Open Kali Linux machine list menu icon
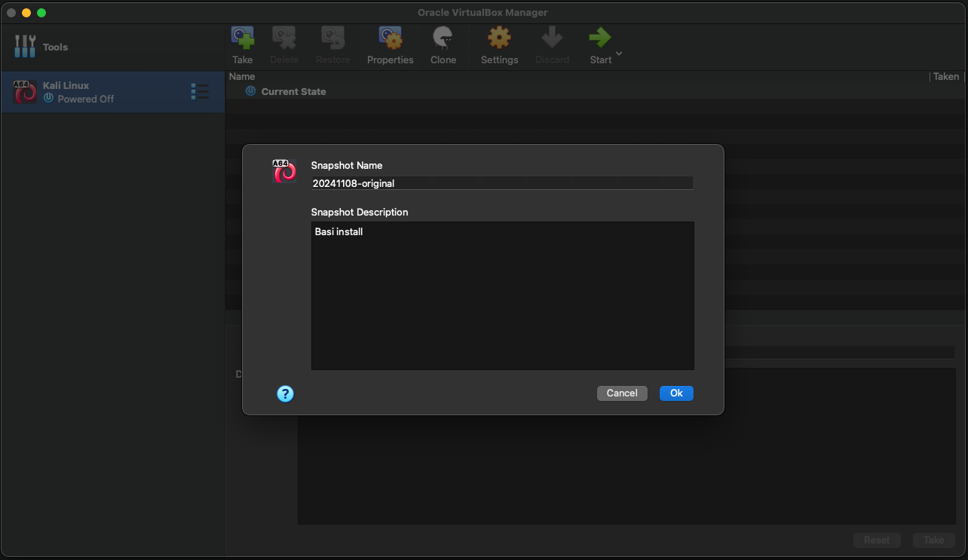The width and height of the screenshot is (968, 560). 200,92
